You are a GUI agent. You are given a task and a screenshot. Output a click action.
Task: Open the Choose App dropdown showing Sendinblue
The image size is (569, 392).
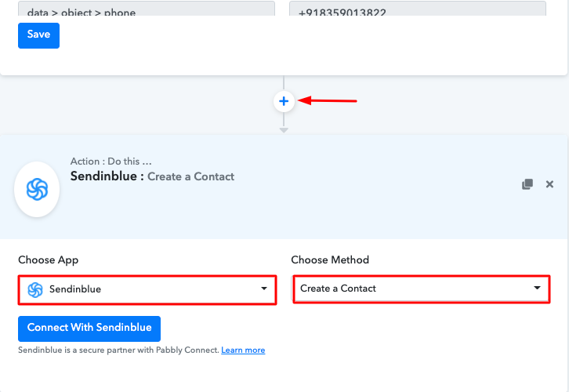(x=147, y=289)
